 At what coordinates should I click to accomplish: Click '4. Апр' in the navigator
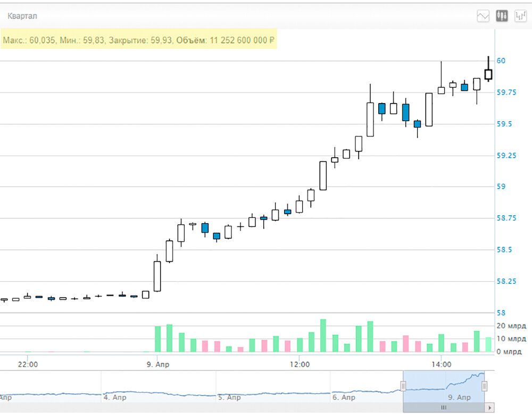pos(115,398)
